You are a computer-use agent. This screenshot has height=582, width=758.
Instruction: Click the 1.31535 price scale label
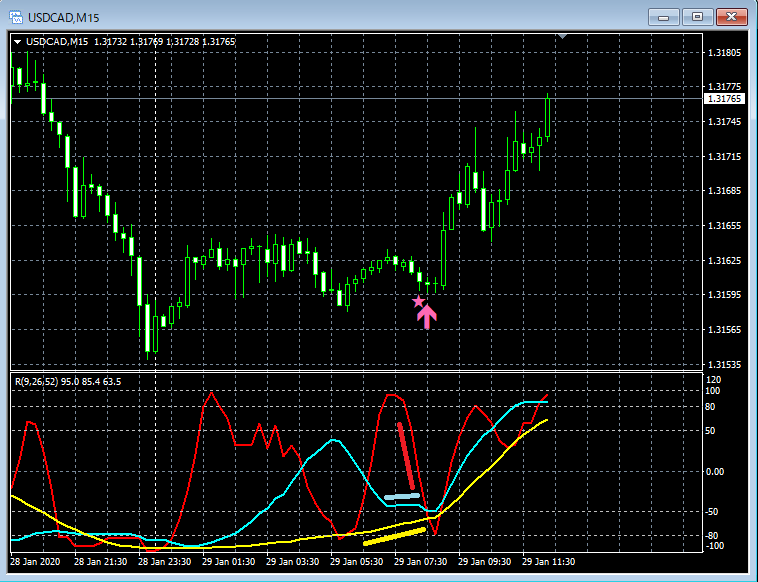(724, 364)
